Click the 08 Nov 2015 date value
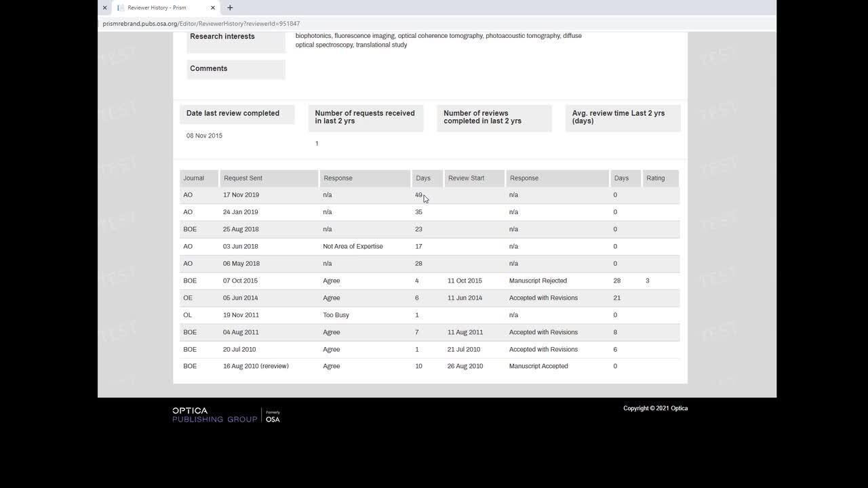The width and height of the screenshot is (868, 488). (x=204, y=136)
